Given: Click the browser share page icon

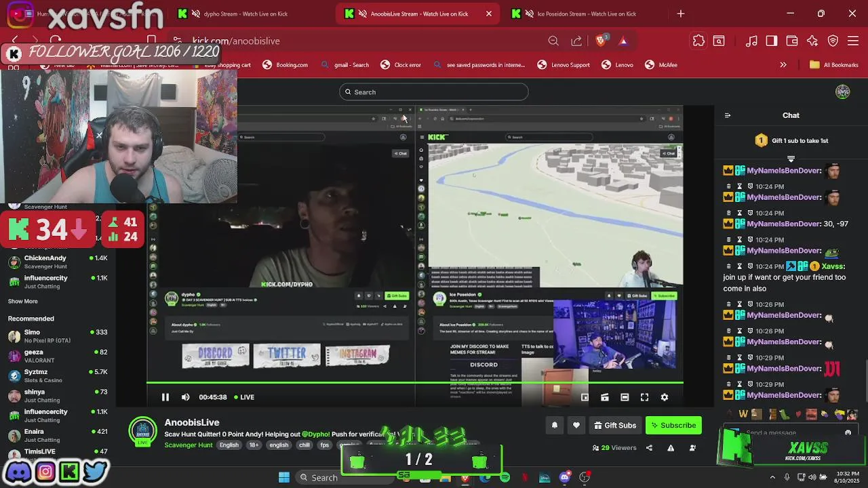Looking at the screenshot, I should 576,41.
